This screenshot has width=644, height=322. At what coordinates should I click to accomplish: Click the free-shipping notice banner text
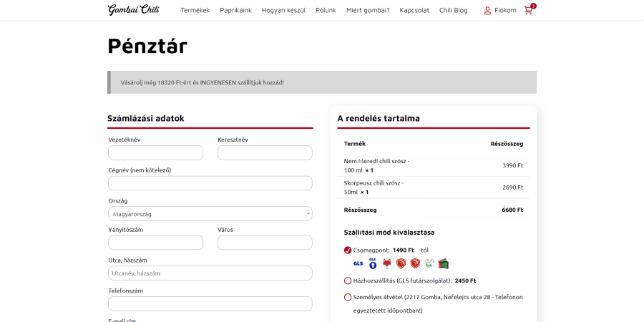202,82
